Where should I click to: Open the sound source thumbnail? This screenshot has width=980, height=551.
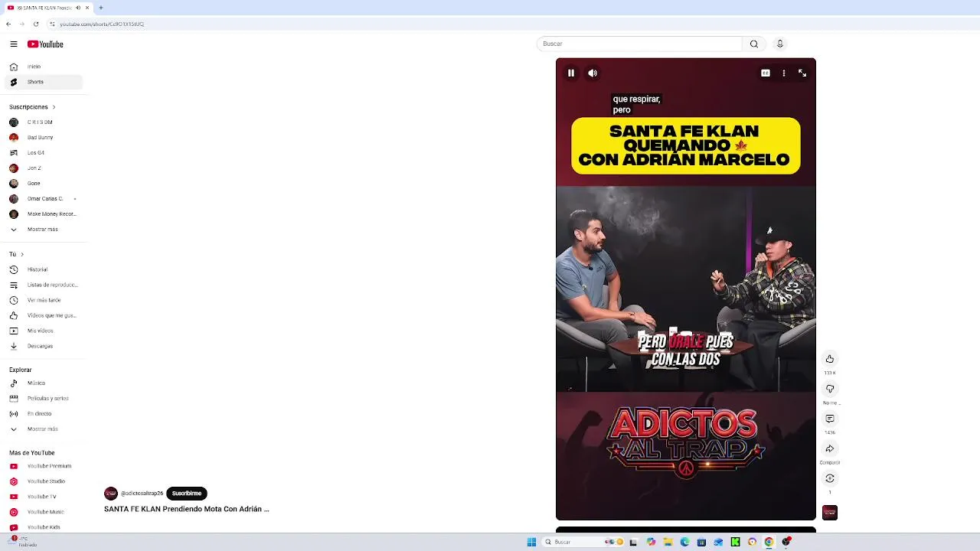[830, 512]
